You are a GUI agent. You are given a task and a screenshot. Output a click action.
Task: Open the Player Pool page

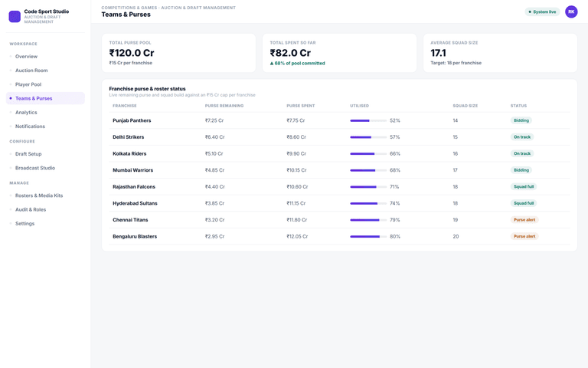pos(45,84)
